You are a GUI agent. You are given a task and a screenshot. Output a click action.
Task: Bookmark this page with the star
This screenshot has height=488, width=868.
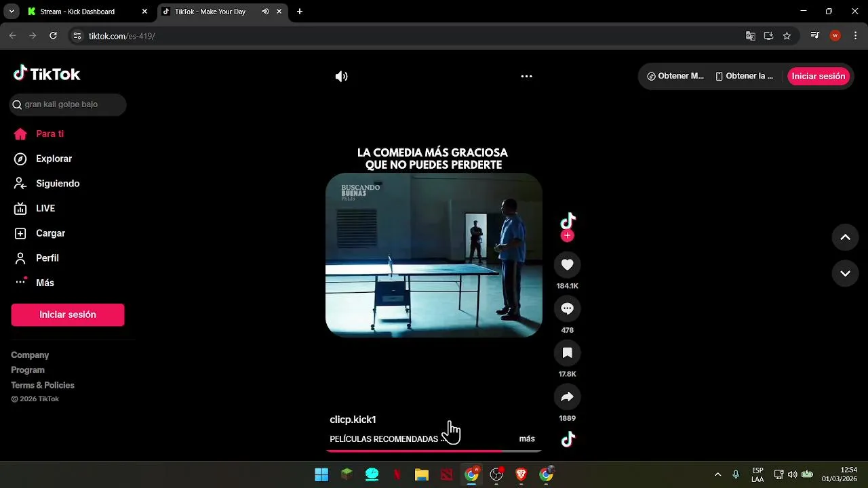[787, 36]
